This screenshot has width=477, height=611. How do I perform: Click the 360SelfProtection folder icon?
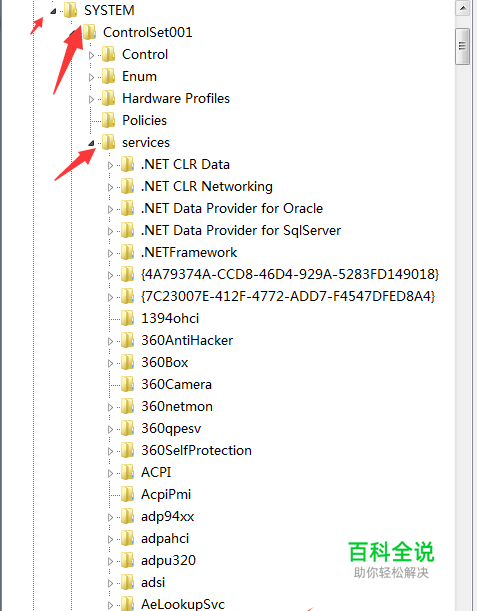pos(127,450)
